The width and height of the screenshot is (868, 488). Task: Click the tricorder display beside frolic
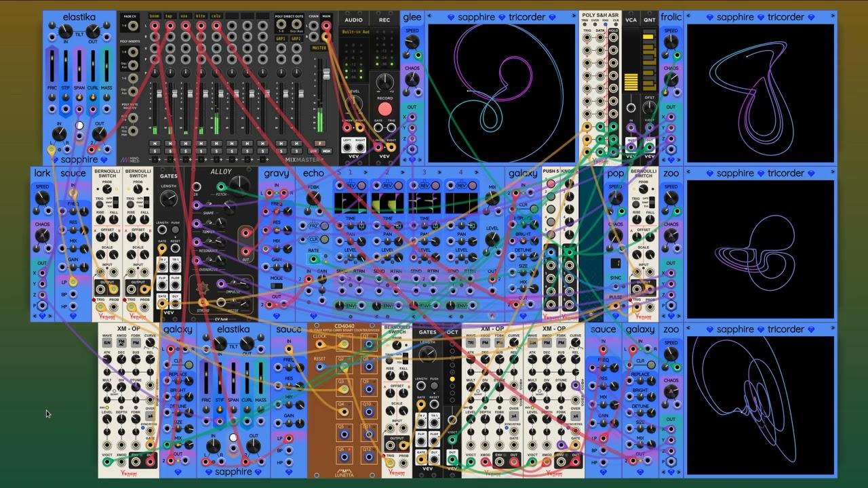click(760, 92)
